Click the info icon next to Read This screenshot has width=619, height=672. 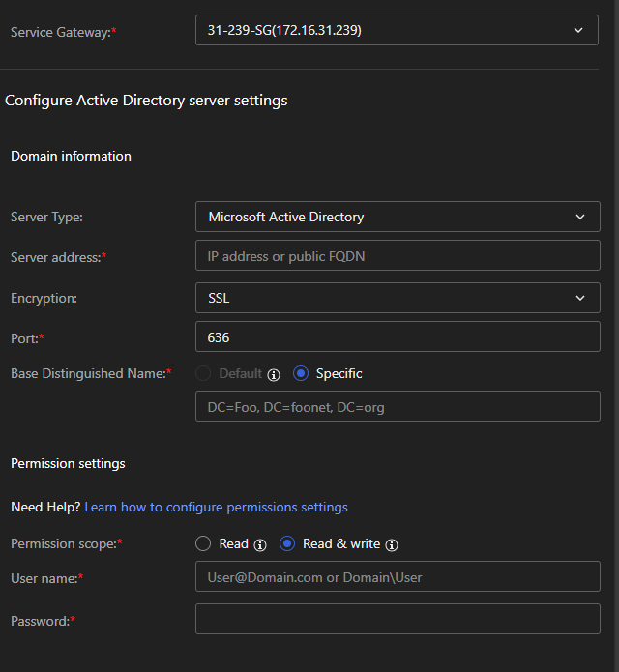tap(260, 544)
